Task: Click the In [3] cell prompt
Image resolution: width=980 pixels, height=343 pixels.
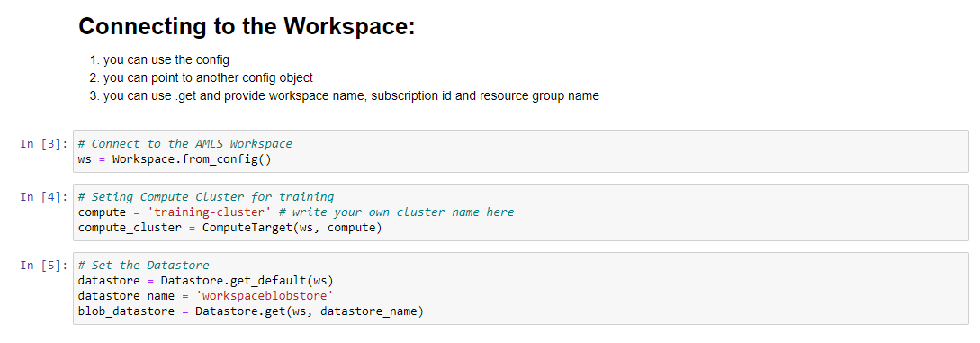Action: pyautogui.click(x=44, y=144)
